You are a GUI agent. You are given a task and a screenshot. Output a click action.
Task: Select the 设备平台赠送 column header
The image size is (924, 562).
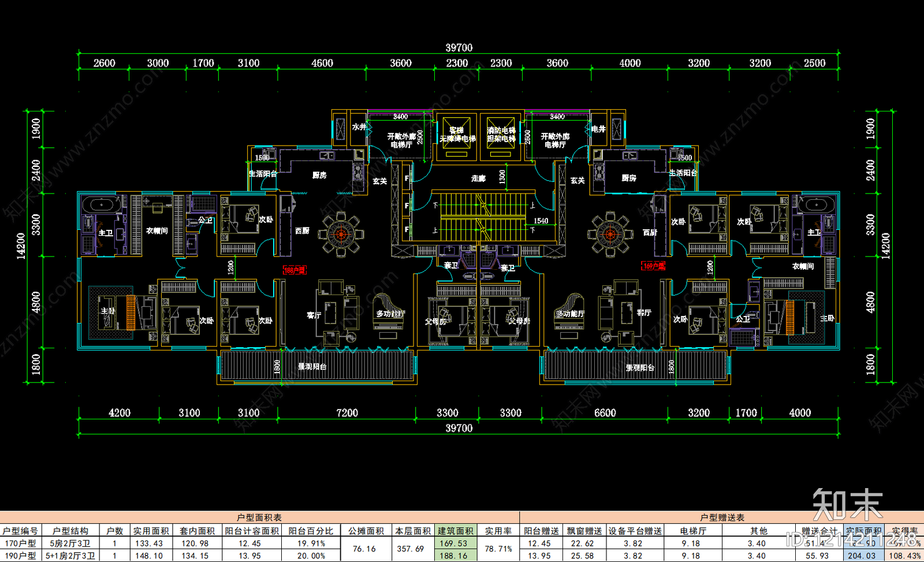(635, 531)
